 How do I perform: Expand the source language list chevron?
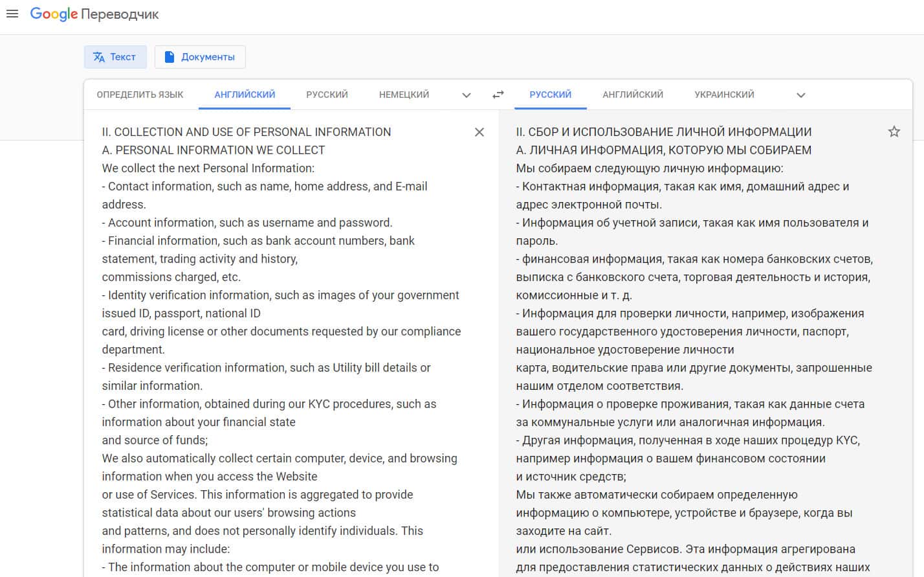coord(466,95)
